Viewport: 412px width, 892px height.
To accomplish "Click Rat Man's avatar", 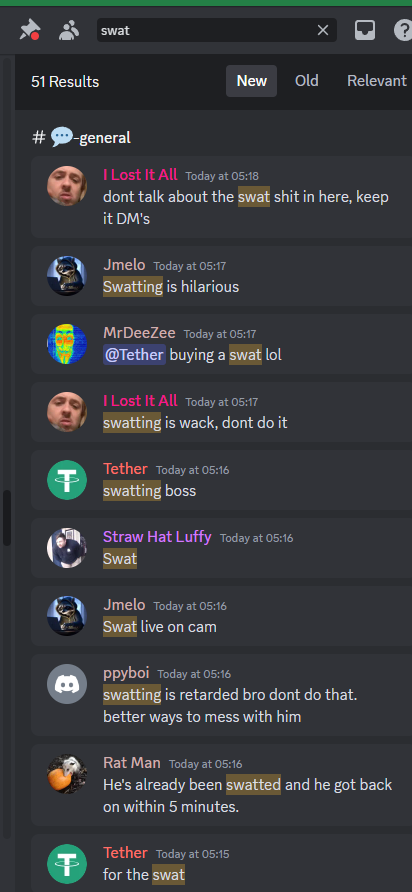I will 67,774.
